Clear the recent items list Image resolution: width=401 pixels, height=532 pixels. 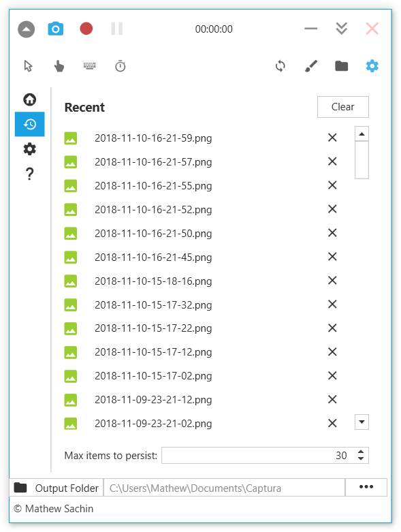click(x=342, y=107)
